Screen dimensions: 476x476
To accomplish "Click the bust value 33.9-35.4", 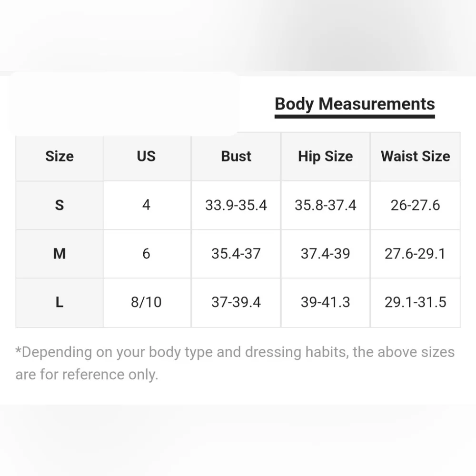I will tap(236, 205).
